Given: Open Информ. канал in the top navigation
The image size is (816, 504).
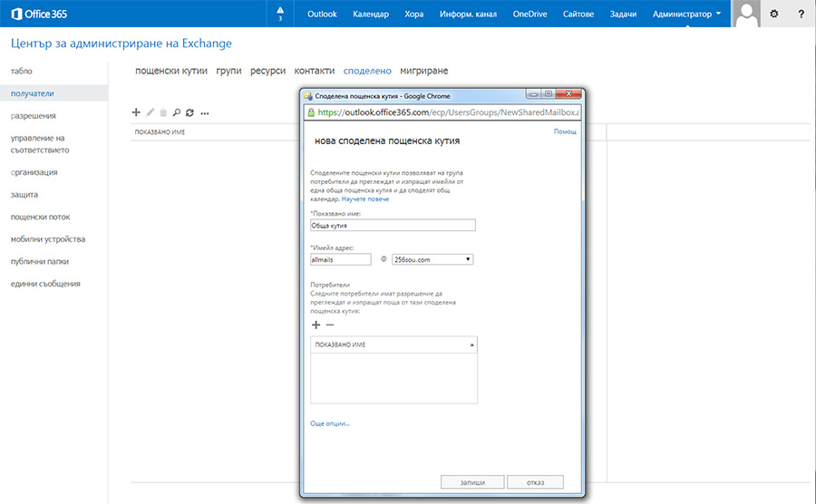Looking at the screenshot, I should point(468,14).
